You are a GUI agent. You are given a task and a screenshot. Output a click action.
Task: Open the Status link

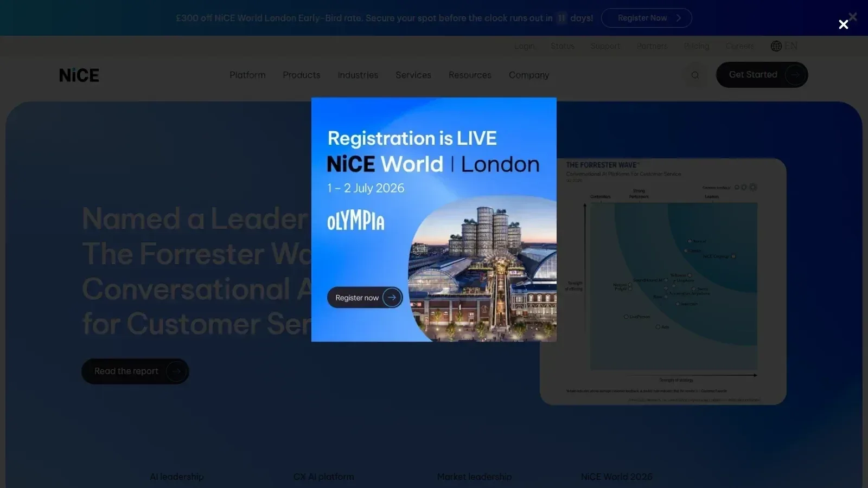[563, 46]
